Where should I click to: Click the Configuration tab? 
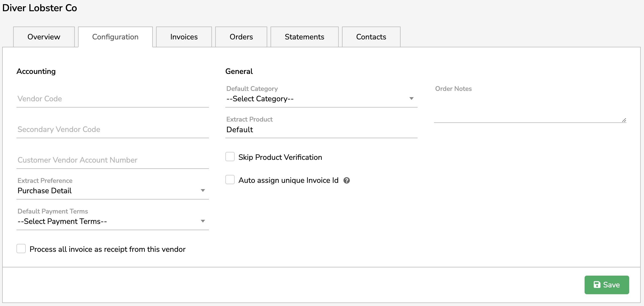(x=115, y=37)
